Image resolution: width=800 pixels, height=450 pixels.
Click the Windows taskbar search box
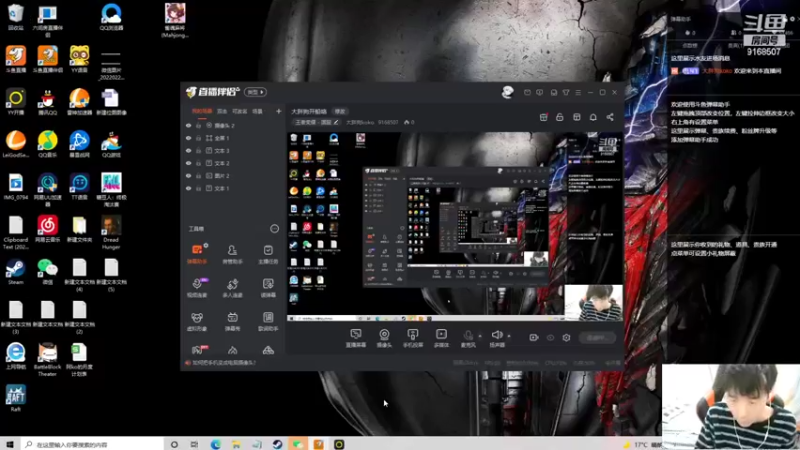(x=94, y=444)
